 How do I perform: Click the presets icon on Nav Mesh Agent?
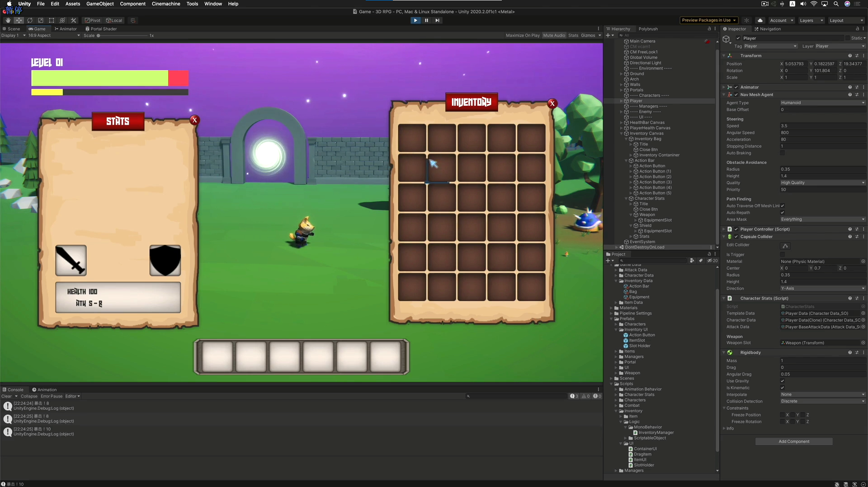point(857,94)
